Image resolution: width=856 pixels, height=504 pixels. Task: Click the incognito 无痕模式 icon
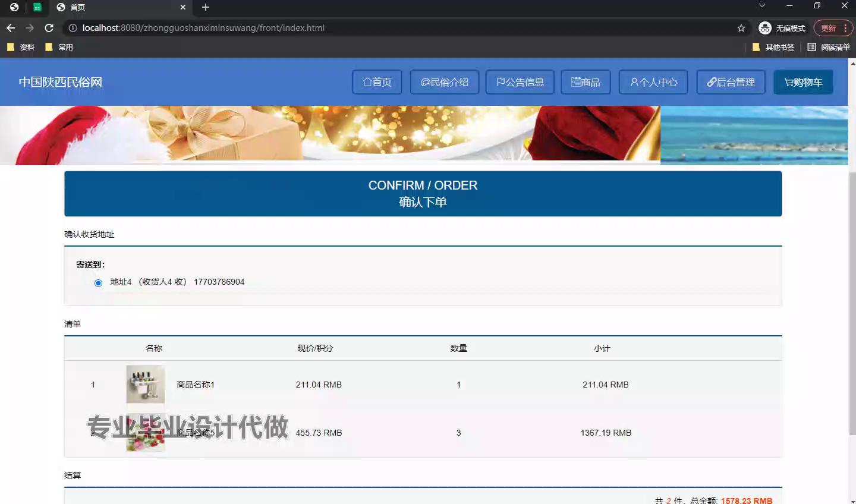click(x=765, y=28)
